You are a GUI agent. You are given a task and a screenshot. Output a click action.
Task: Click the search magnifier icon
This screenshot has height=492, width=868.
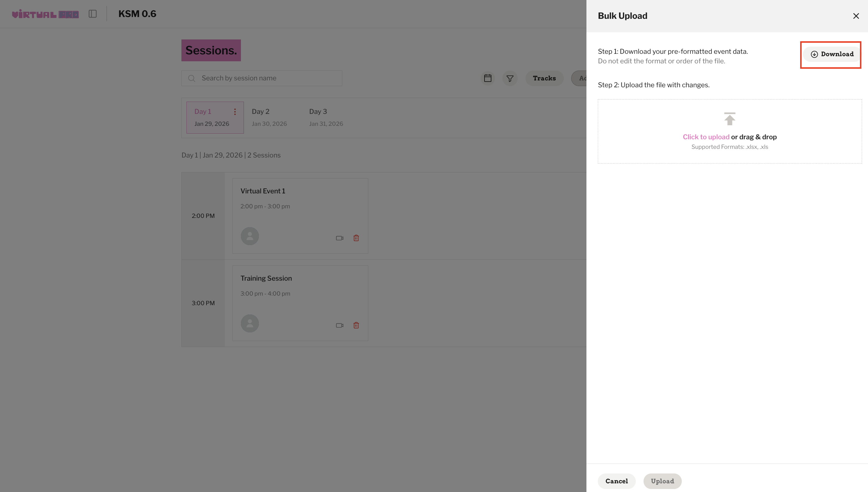pyautogui.click(x=192, y=78)
